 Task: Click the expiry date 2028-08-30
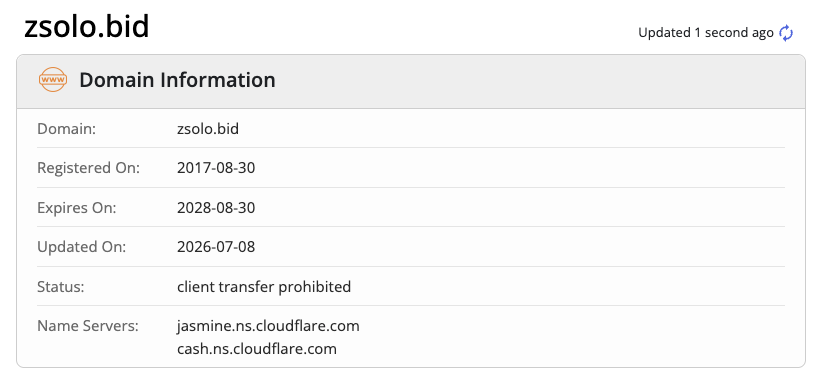click(216, 208)
